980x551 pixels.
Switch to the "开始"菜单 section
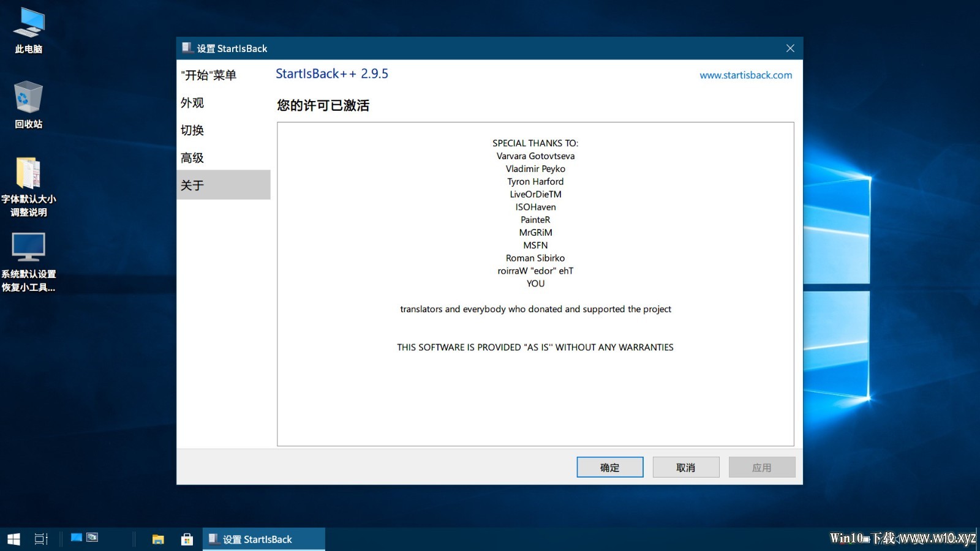coord(224,75)
